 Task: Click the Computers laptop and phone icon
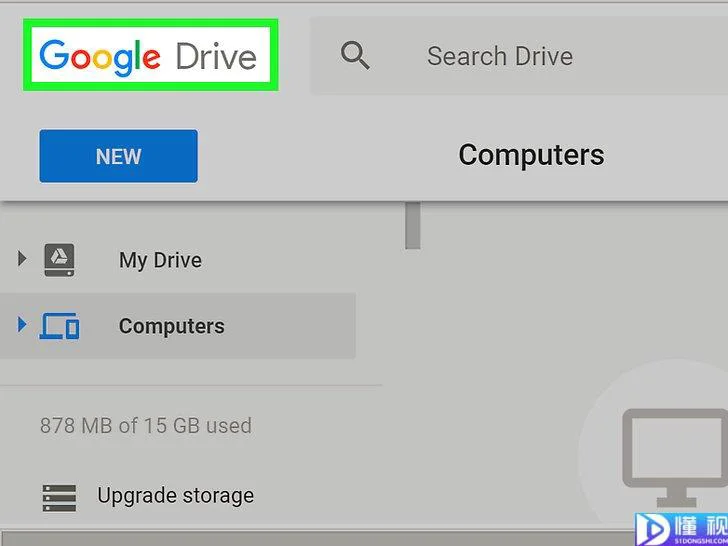click(x=59, y=326)
